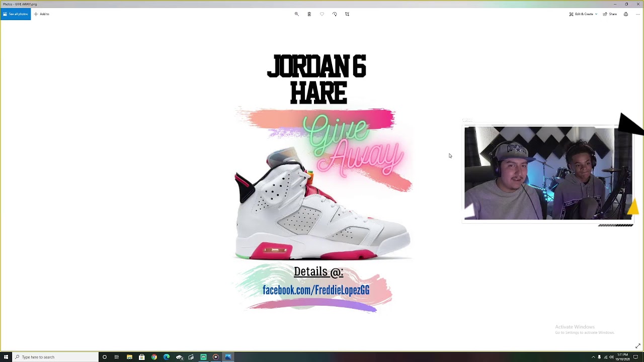
Task: Click the zoom magnifier icon
Action: click(x=296, y=14)
